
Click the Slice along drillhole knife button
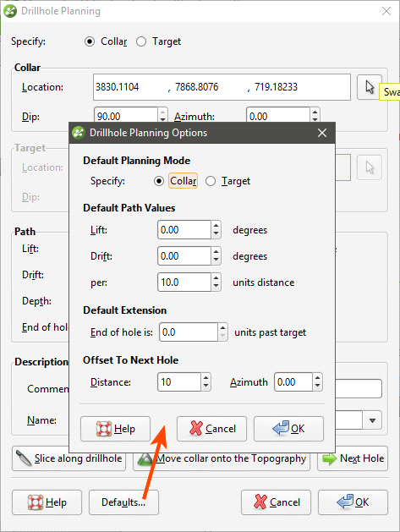68,458
